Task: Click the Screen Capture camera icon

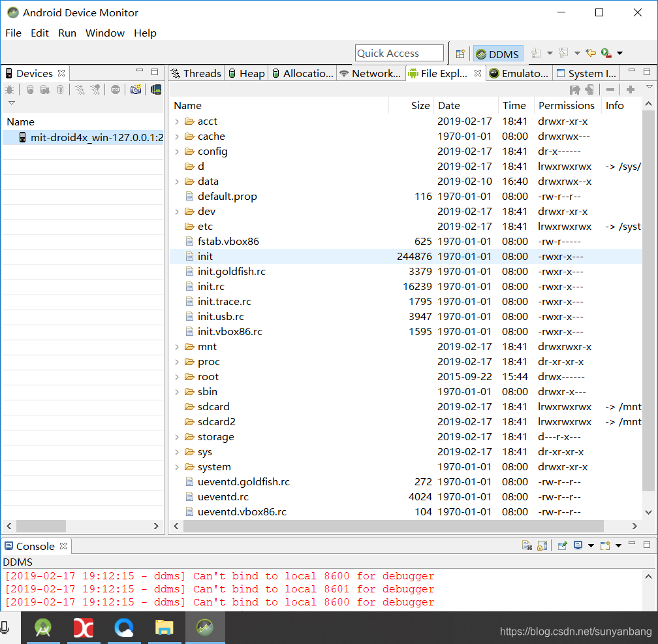Action: tap(136, 89)
